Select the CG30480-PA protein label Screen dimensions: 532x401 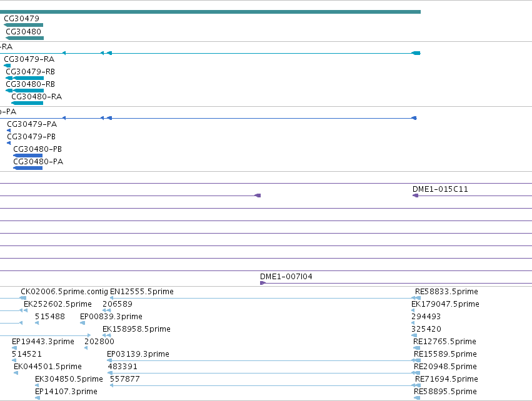38,162
